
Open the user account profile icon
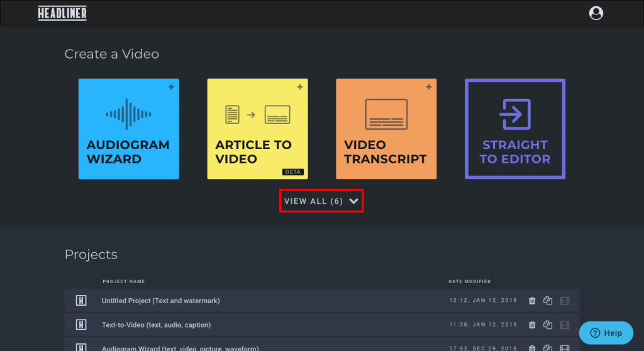596,13
